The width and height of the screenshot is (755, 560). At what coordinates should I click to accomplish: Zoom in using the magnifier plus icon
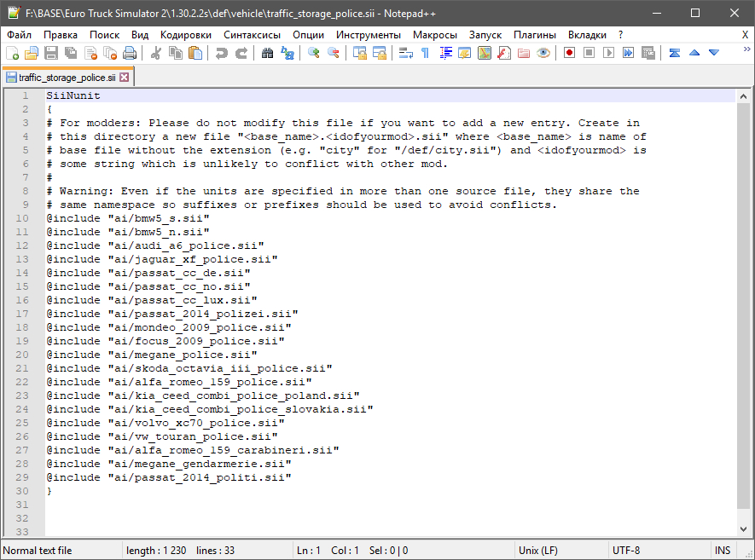(314, 53)
